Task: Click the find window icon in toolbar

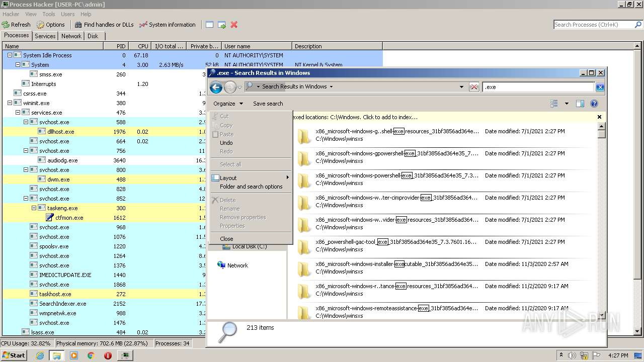Action: (209, 25)
